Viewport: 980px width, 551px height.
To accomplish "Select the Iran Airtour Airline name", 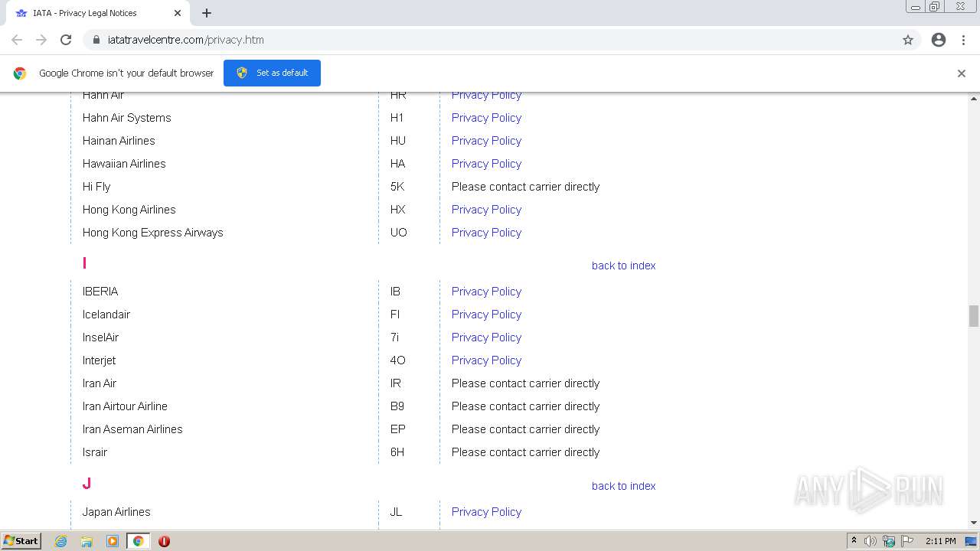I will pyautogui.click(x=125, y=406).
